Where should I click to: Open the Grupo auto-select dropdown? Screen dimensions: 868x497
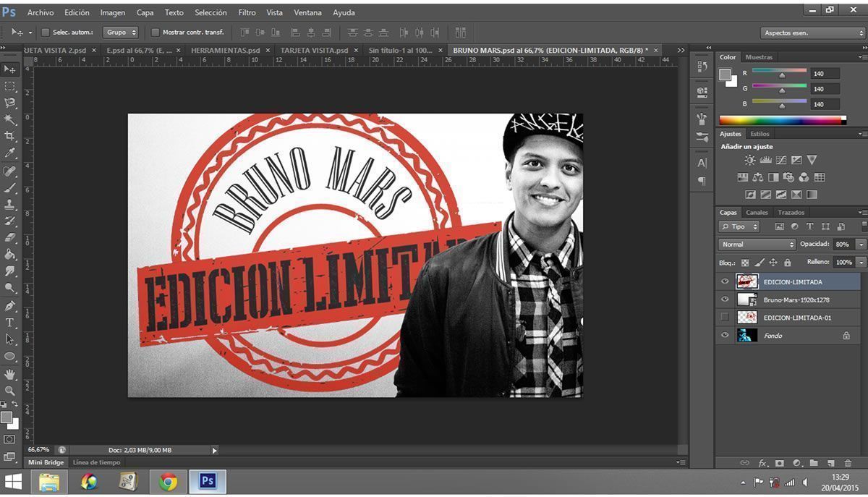point(120,33)
